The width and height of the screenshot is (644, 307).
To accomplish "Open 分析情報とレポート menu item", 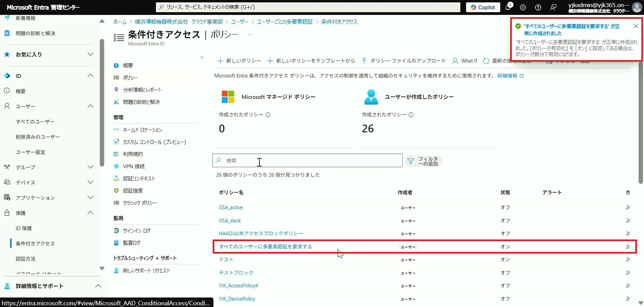I will (142, 90).
